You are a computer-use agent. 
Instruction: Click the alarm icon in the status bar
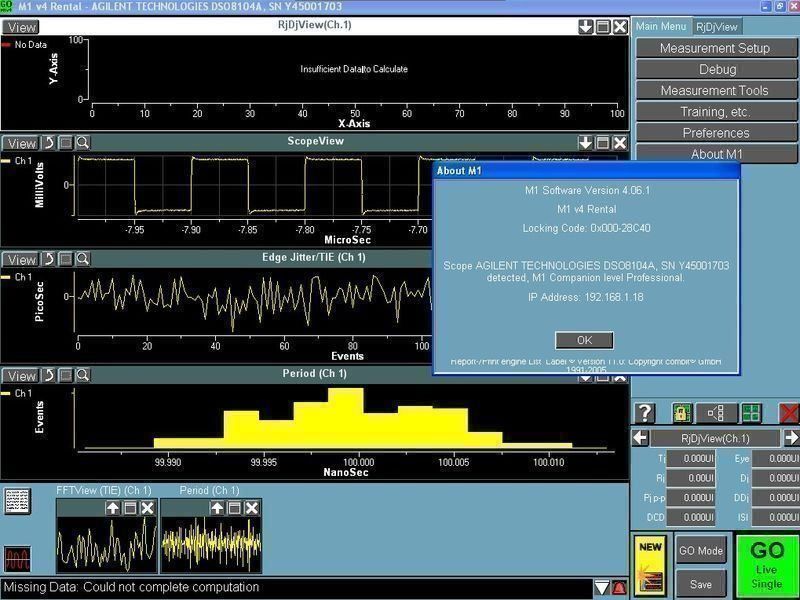coord(618,588)
